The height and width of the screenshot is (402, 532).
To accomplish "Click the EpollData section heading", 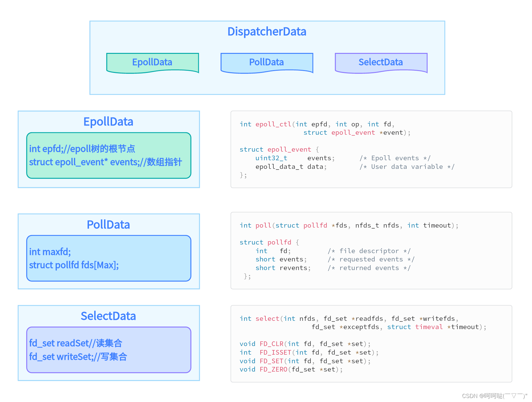I will tap(108, 121).
